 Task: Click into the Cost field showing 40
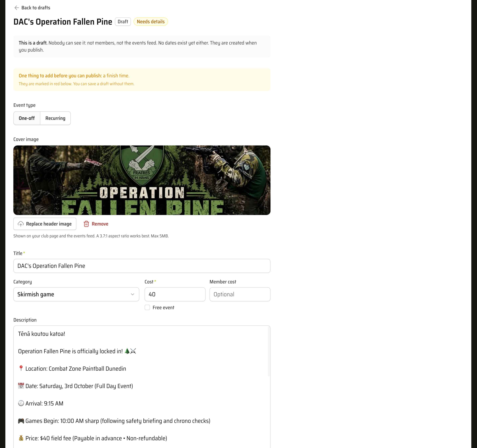coord(175,294)
